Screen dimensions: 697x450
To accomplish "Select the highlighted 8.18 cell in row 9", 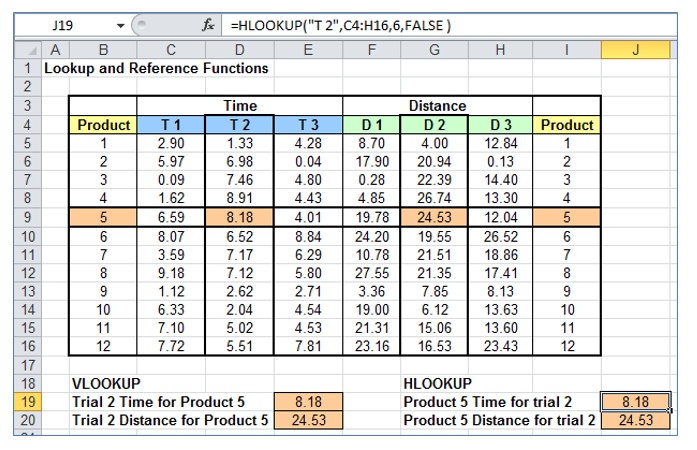I will tap(240, 217).
